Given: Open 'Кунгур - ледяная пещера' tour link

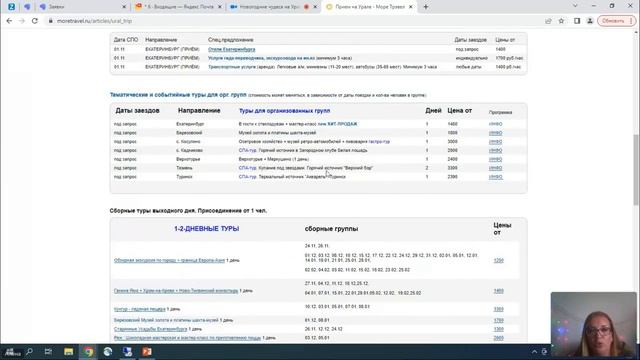Looking at the screenshot, I should pos(140,309).
